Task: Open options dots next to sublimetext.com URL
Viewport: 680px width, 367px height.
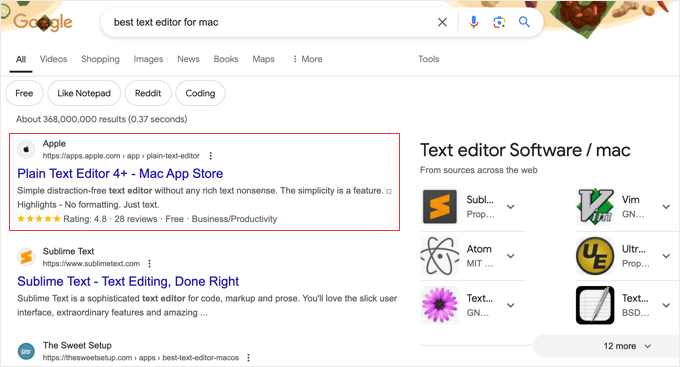Action: point(150,263)
